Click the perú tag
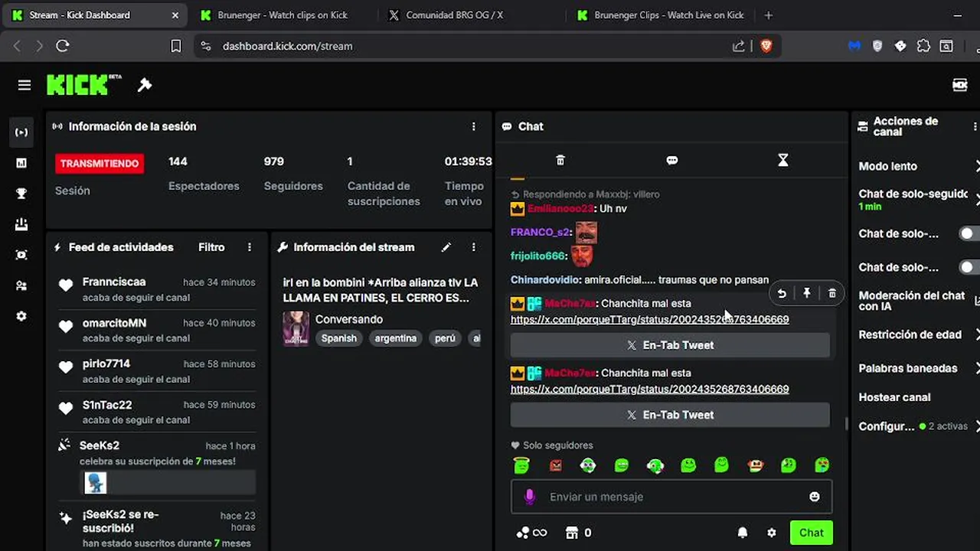 click(x=445, y=338)
